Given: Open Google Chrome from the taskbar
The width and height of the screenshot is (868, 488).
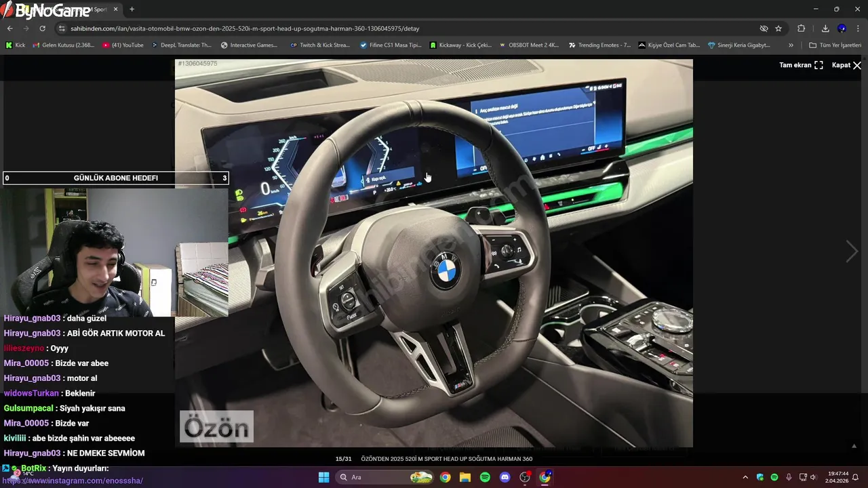Looking at the screenshot, I should tap(445, 477).
